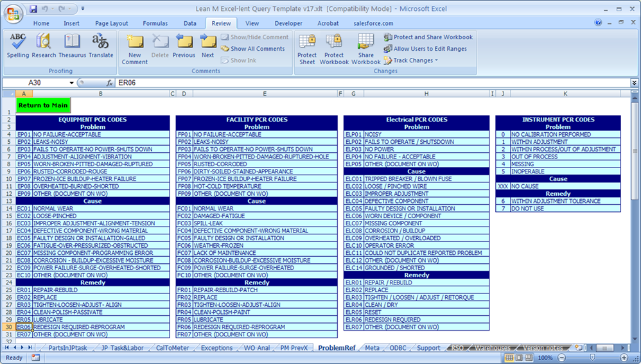
Task: Click Show All Comments
Action: coord(252,49)
